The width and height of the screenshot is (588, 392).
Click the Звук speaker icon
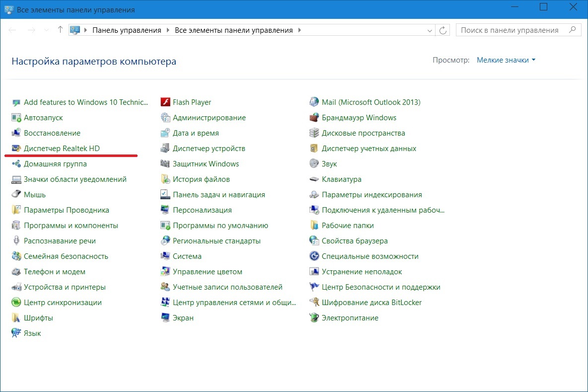tap(314, 164)
